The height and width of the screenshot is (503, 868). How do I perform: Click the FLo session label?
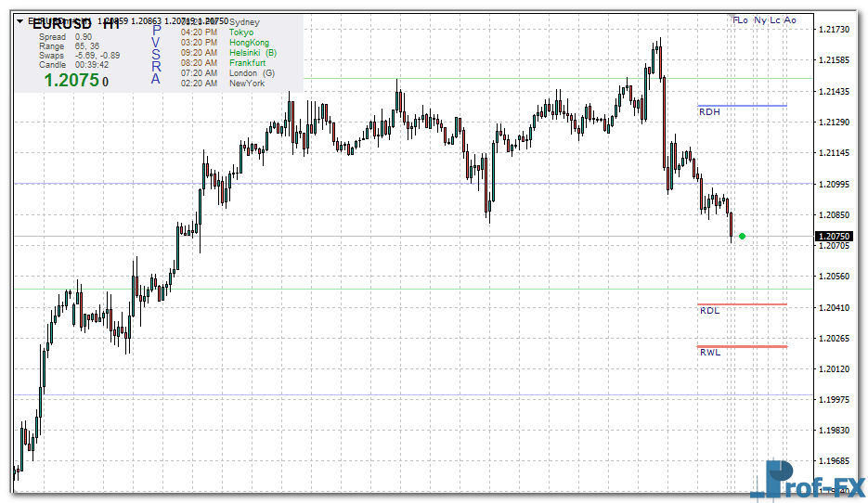pos(740,19)
